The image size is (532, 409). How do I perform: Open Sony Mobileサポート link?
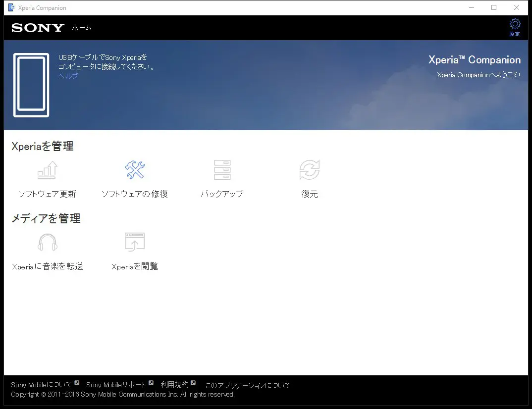coord(116,385)
